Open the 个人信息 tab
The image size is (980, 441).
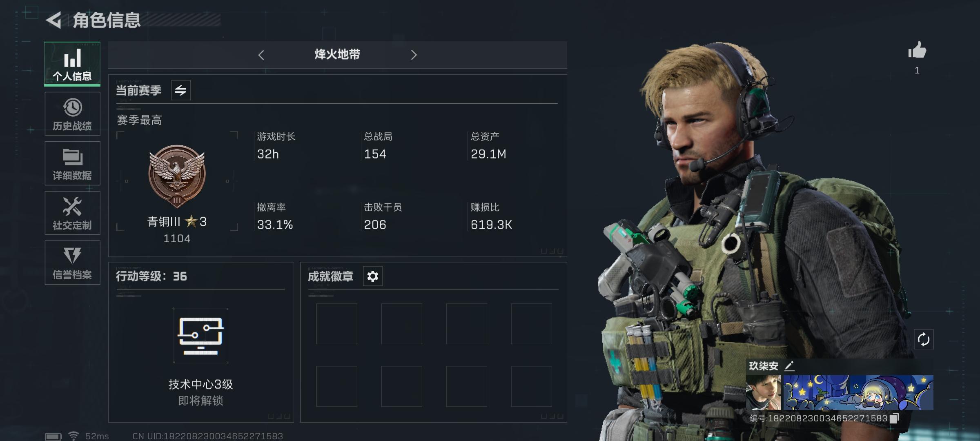coord(72,64)
